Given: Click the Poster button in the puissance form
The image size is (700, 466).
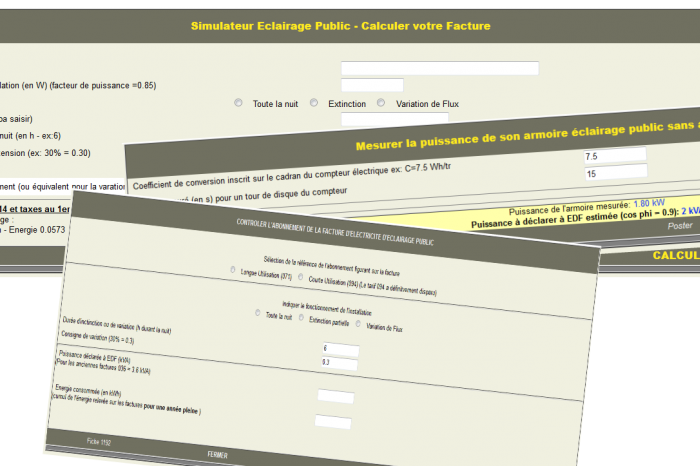Looking at the screenshot, I should [679, 226].
